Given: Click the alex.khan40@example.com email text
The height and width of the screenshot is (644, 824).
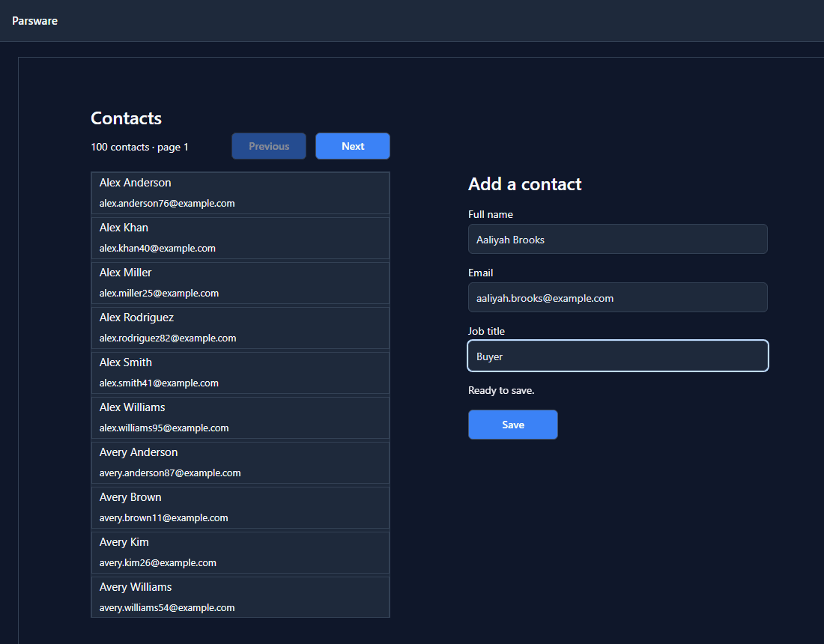Looking at the screenshot, I should click(157, 248).
